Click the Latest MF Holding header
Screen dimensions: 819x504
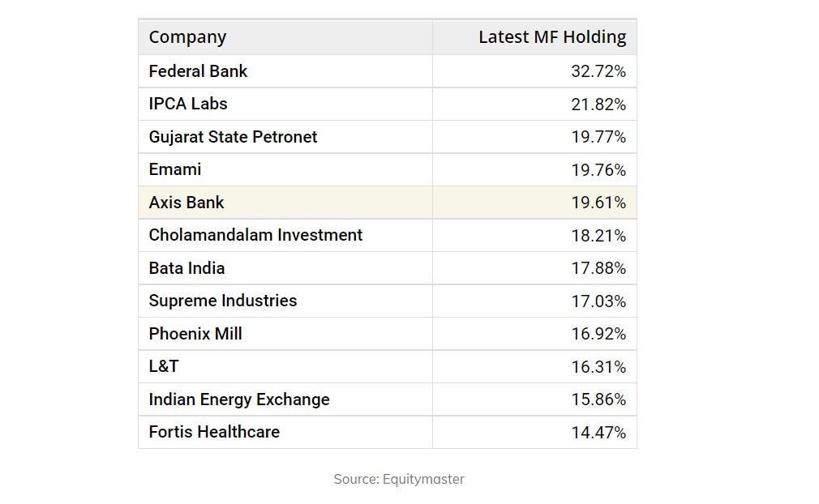(551, 37)
